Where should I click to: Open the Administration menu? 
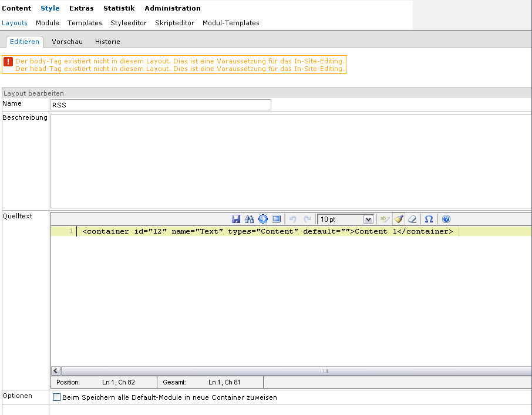(173, 8)
